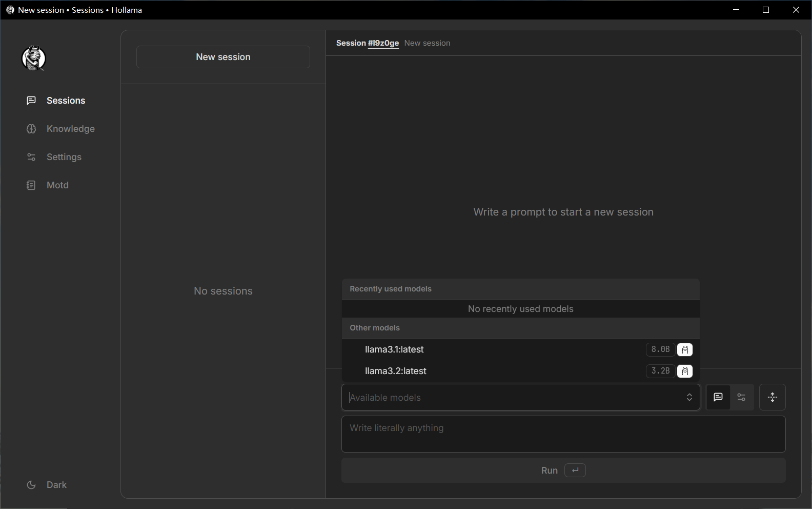Click the Knowledge brain icon

pyautogui.click(x=31, y=129)
